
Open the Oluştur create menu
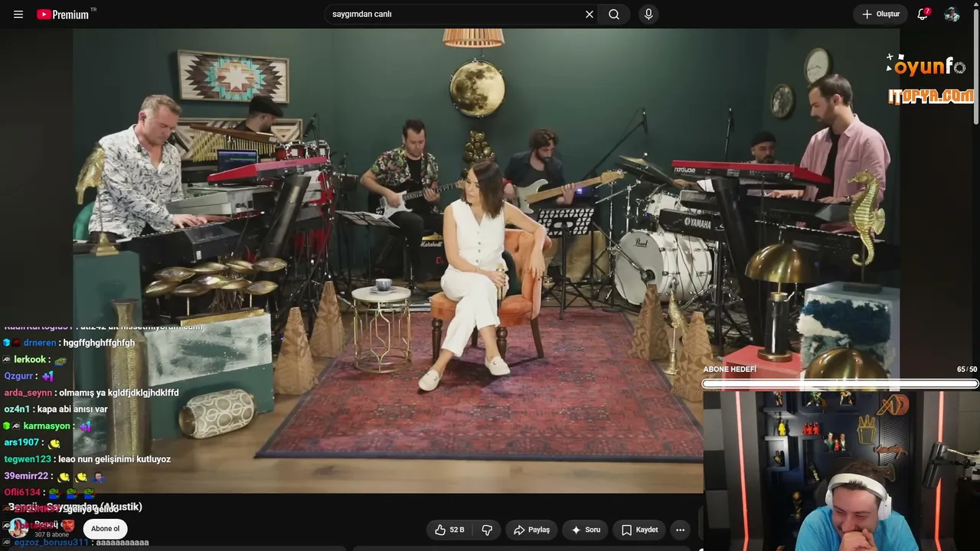880,15
